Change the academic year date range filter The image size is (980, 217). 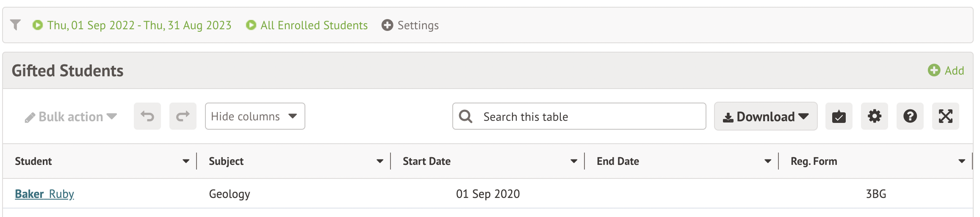(x=139, y=25)
